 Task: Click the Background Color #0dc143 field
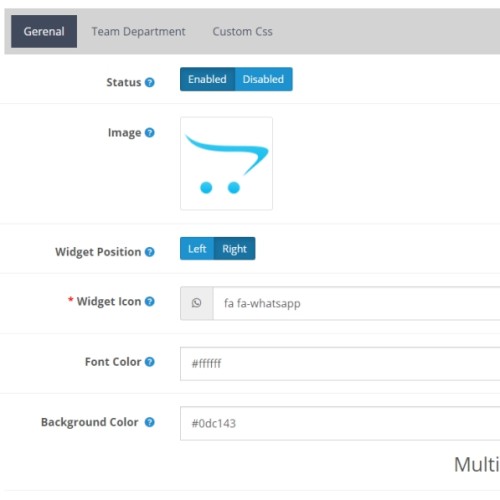(x=340, y=423)
